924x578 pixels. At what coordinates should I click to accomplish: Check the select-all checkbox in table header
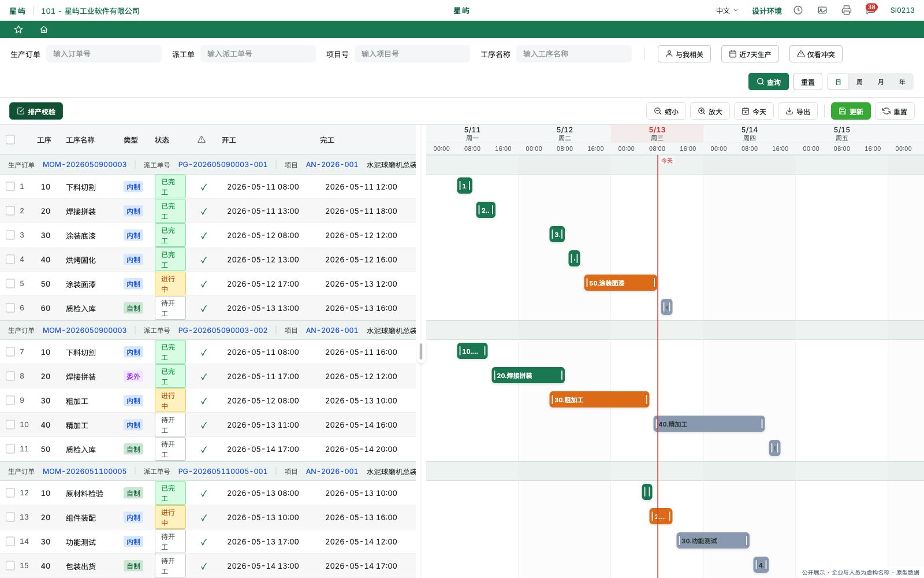[10, 139]
